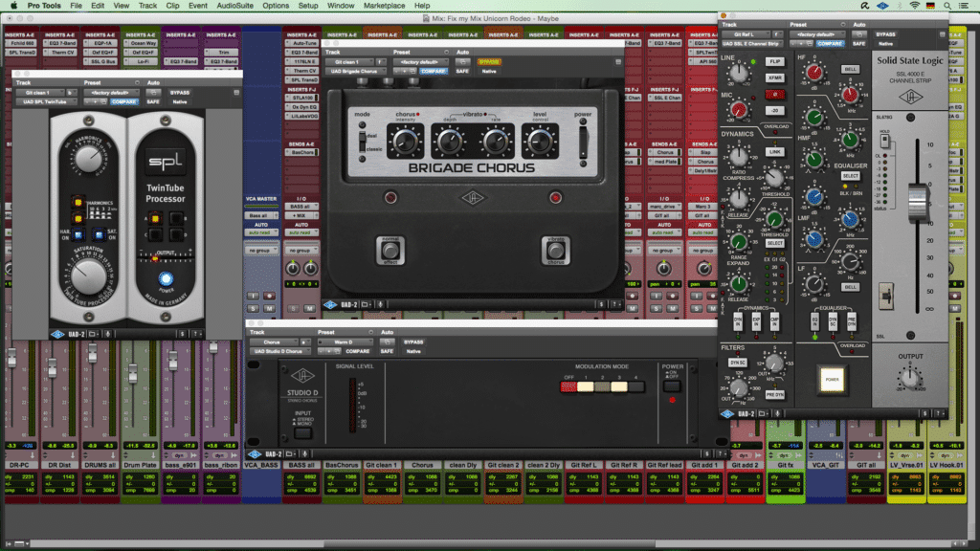Click the SSL MIC gain knob
Viewport: 980px width, 551px height.
click(x=739, y=111)
